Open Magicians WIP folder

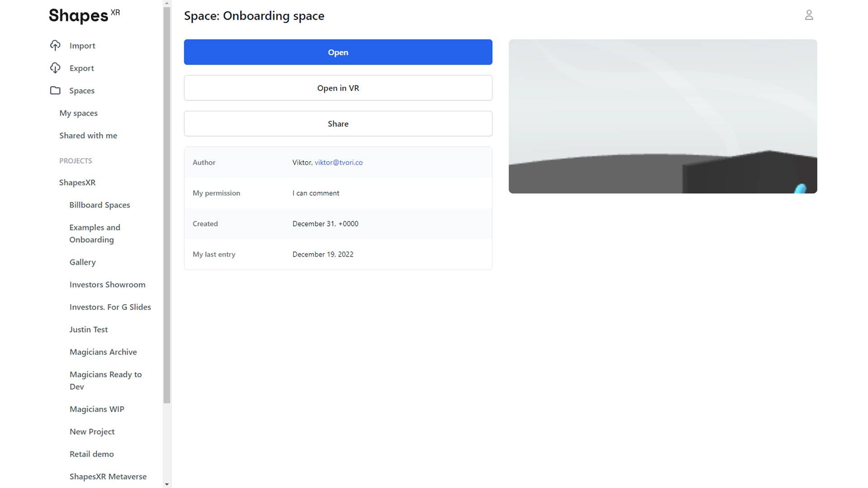97,409
